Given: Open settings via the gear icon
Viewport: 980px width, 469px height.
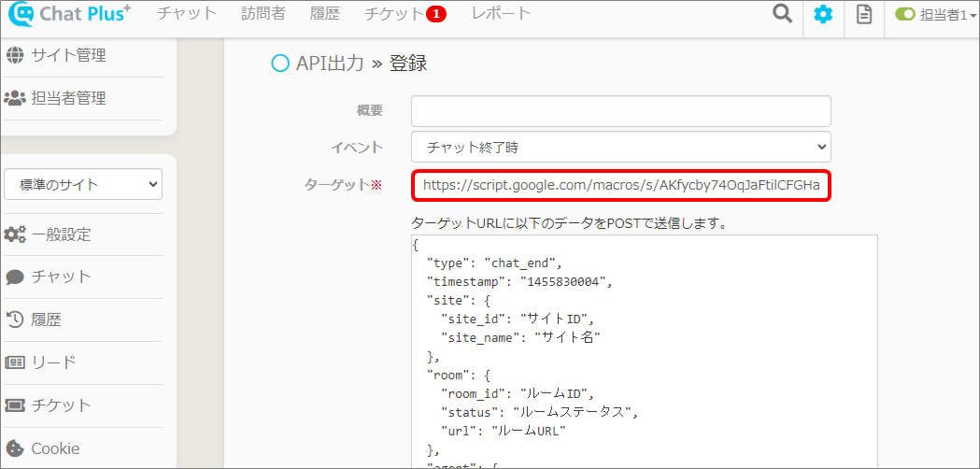Looking at the screenshot, I should 822,15.
